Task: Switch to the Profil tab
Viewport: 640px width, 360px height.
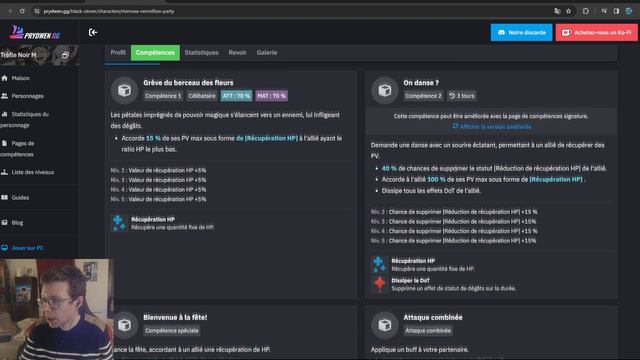Action: pyautogui.click(x=118, y=53)
